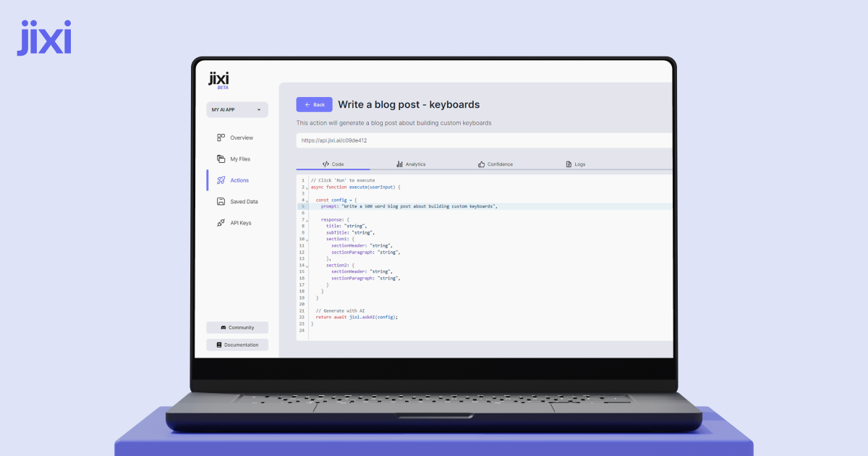868x456 pixels.
Task: Fold the response object at line 7
Action: point(307,220)
